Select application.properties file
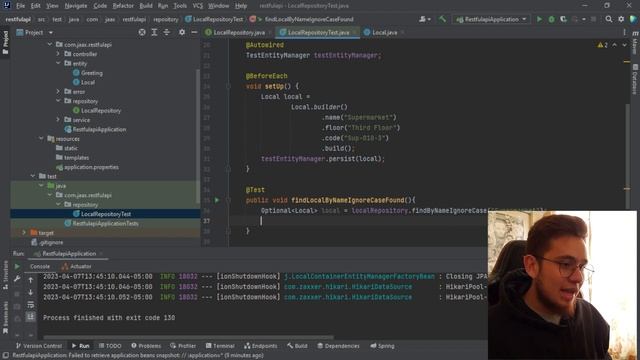The width and height of the screenshot is (640, 360). (x=87, y=167)
